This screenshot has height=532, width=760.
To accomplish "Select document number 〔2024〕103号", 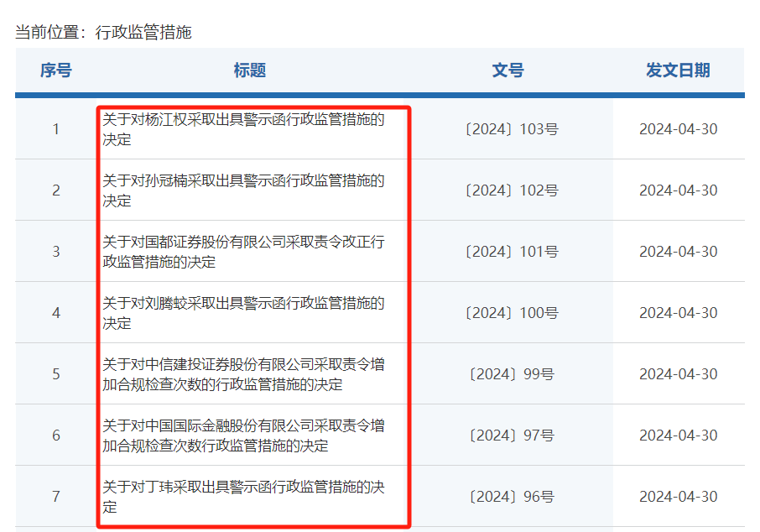I will tap(512, 129).
